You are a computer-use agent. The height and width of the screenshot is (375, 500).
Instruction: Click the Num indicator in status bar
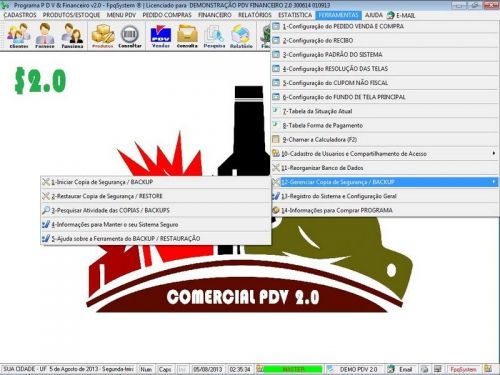146,369
